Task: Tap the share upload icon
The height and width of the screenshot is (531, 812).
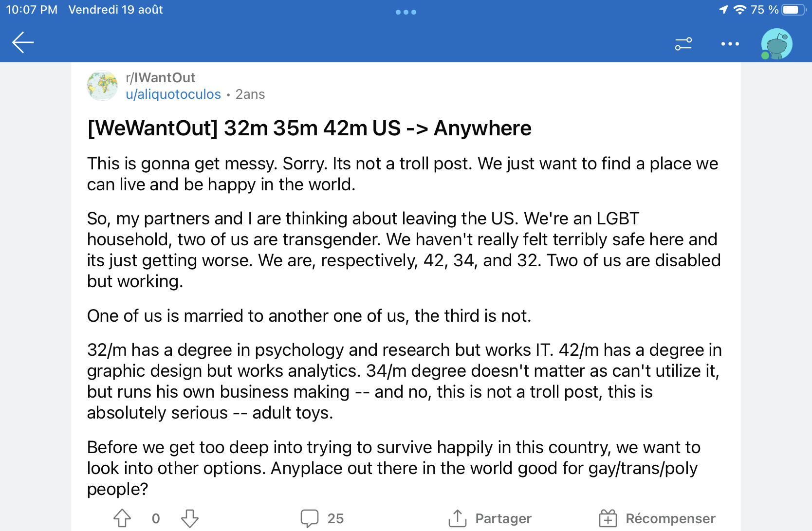Action: [458, 518]
